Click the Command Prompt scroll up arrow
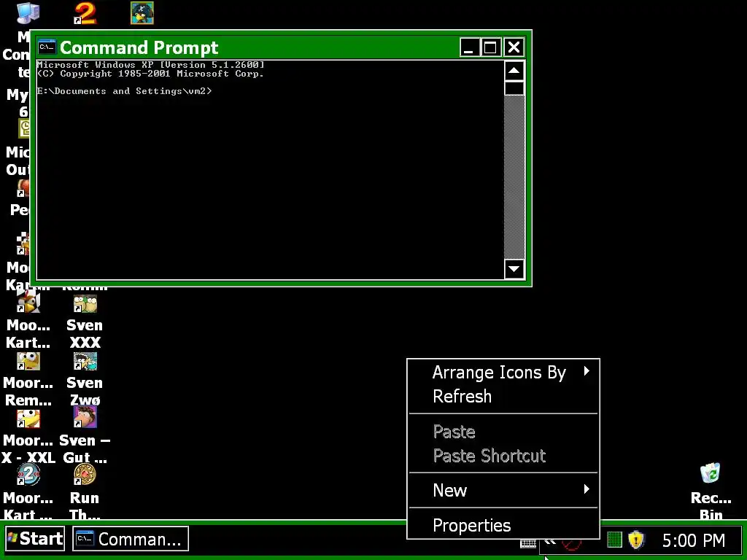 [514, 71]
